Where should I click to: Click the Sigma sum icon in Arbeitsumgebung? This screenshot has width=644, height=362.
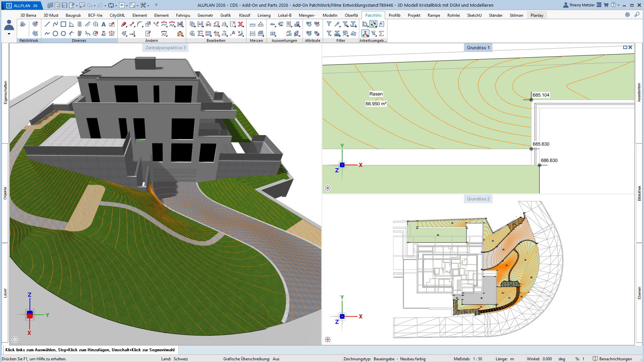pos(381,34)
